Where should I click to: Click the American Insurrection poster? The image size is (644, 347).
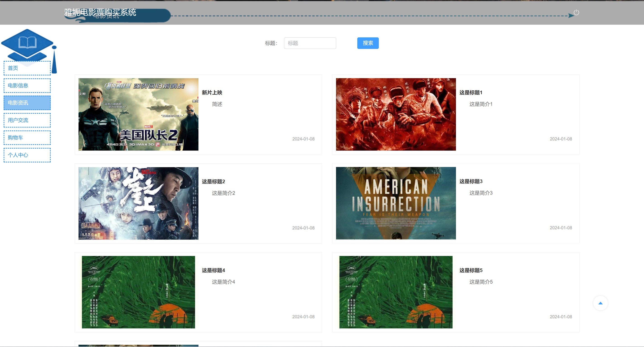click(x=396, y=203)
